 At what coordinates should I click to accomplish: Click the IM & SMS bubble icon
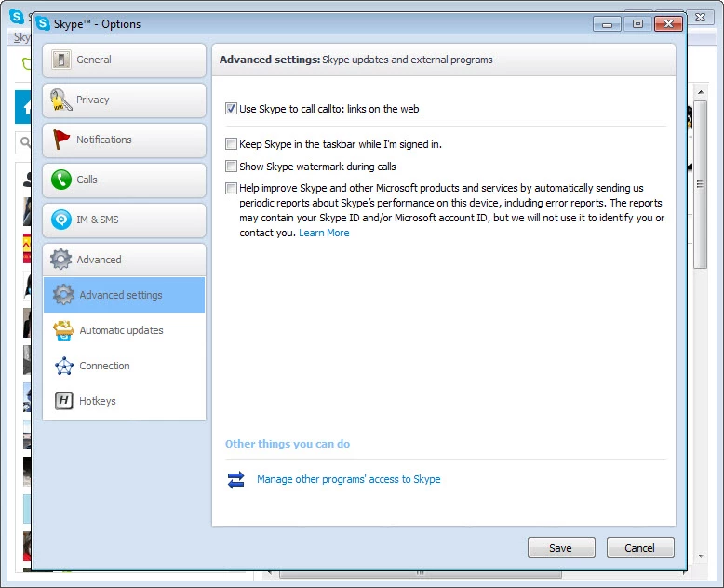click(61, 220)
